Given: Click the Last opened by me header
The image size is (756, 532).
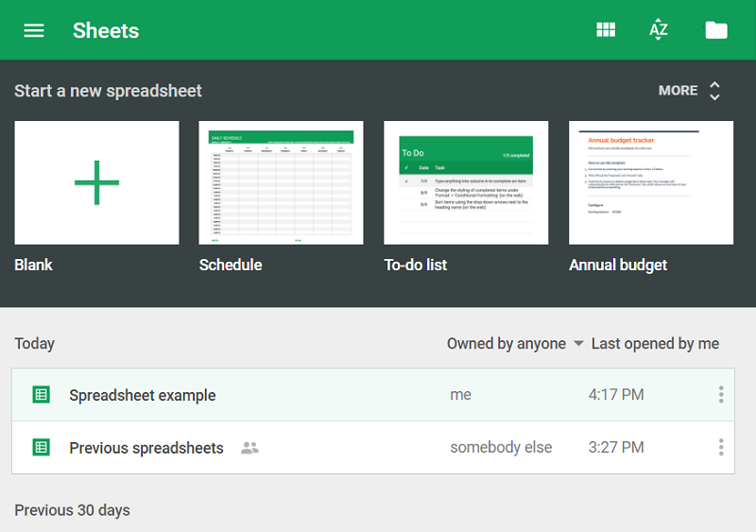Looking at the screenshot, I should pyautogui.click(x=655, y=343).
